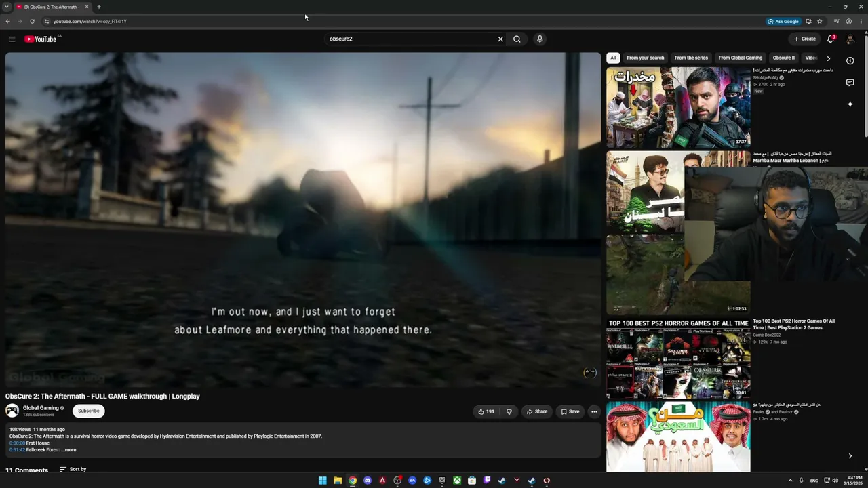
Task: Open the Marhba Masr Marhba Lebanon thumbnail
Action: 646,192
